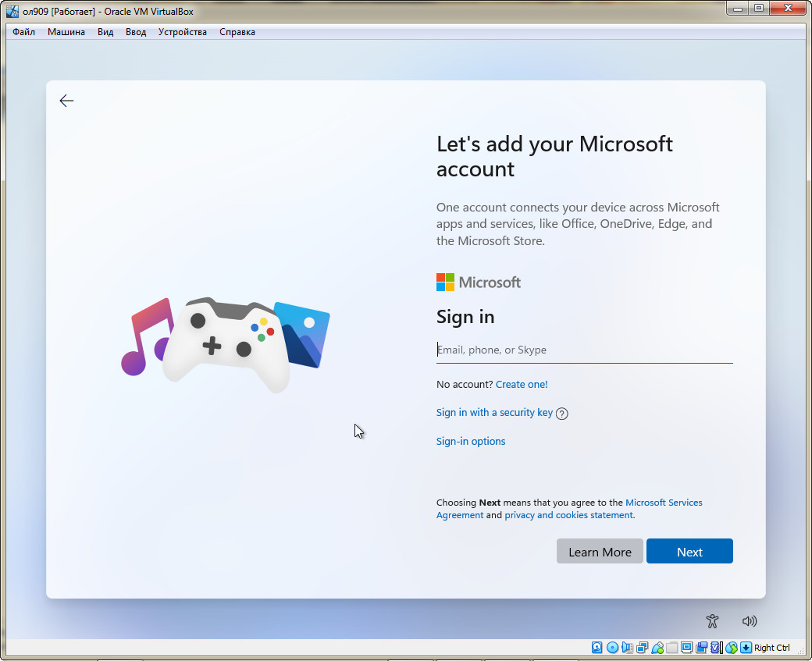This screenshot has width=812, height=661.
Task: Click the Learn More button
Action: (600, 552)
